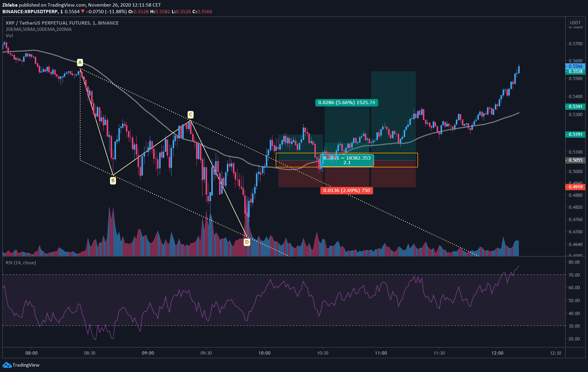
Task: Click the risk-reward ratio label 2.1
Action: point(347,163)
